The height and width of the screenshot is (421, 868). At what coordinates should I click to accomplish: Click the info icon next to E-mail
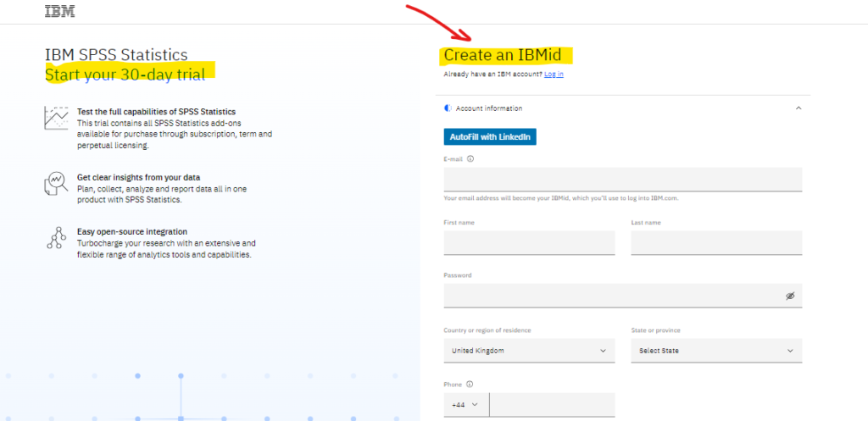coord(470,158)
